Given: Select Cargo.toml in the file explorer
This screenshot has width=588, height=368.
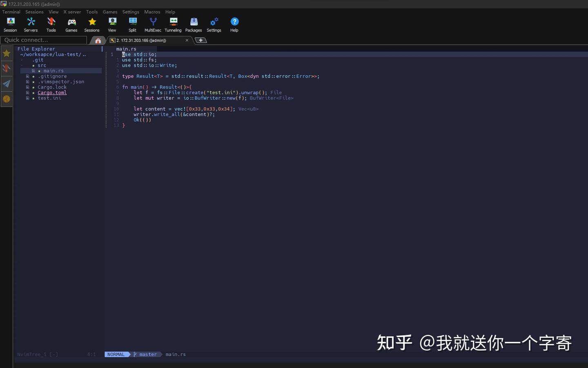Looking at the screenshot, I should point(52,93).
